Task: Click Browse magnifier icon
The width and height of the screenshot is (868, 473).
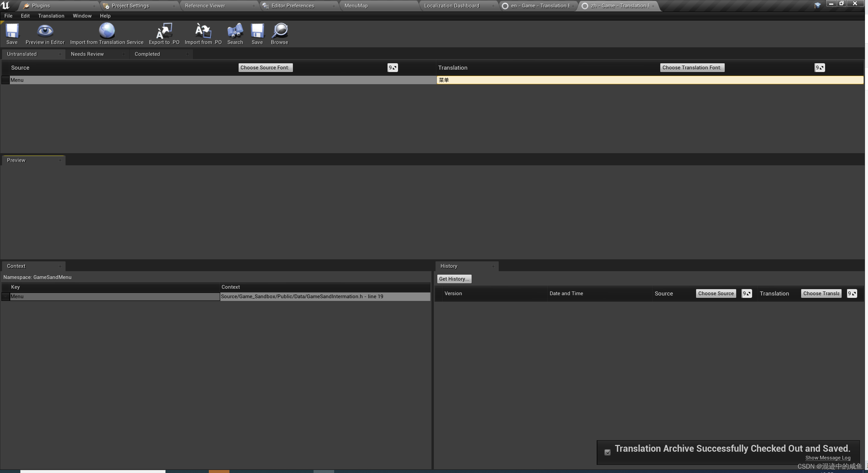Action: 279,31
